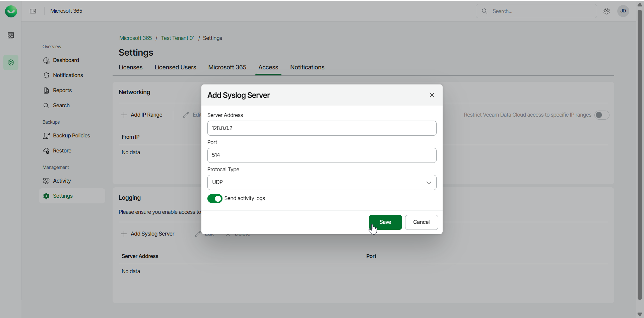Toggle the sidebar panel icon
644x318 pixels.
[33, 11]
